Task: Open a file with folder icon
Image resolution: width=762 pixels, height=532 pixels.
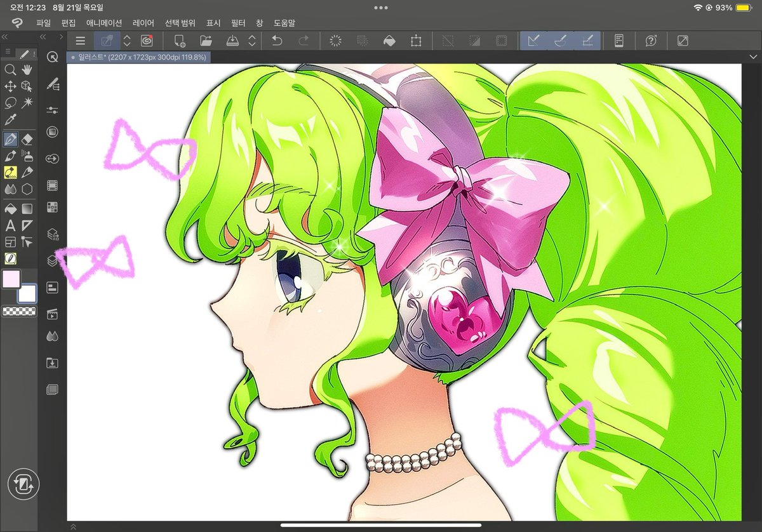Action: point(206,41)
